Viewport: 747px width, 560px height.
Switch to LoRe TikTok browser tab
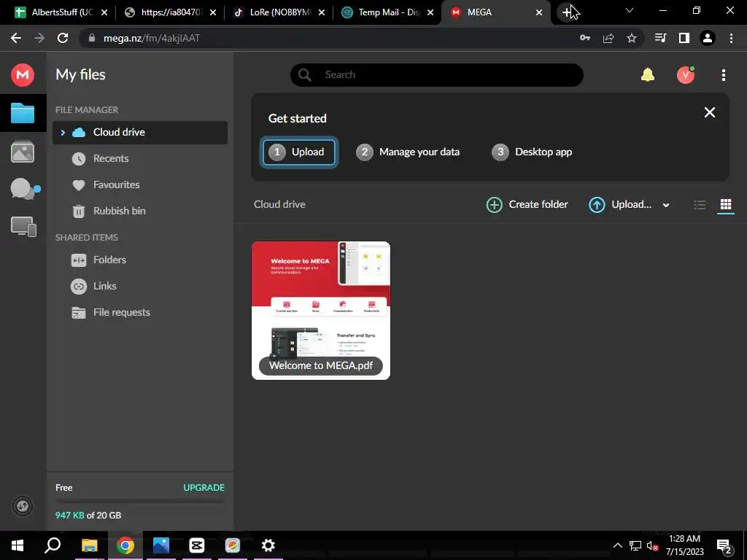279,12
